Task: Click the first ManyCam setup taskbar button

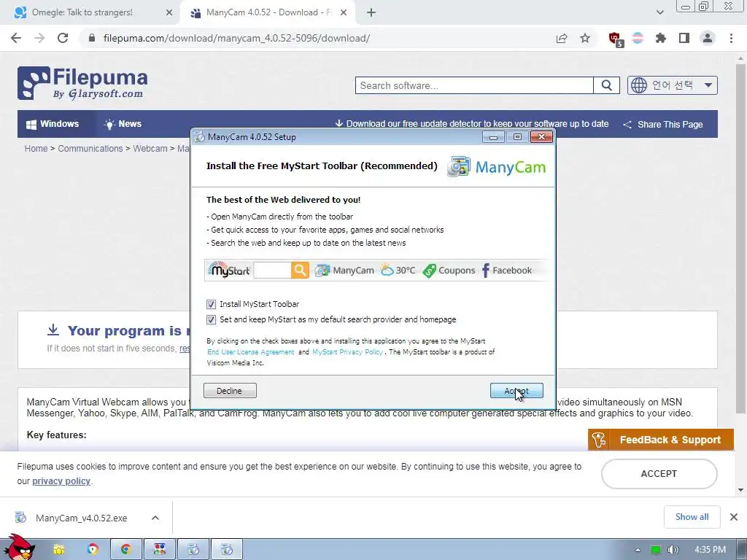Action: (x=193, y=550)
